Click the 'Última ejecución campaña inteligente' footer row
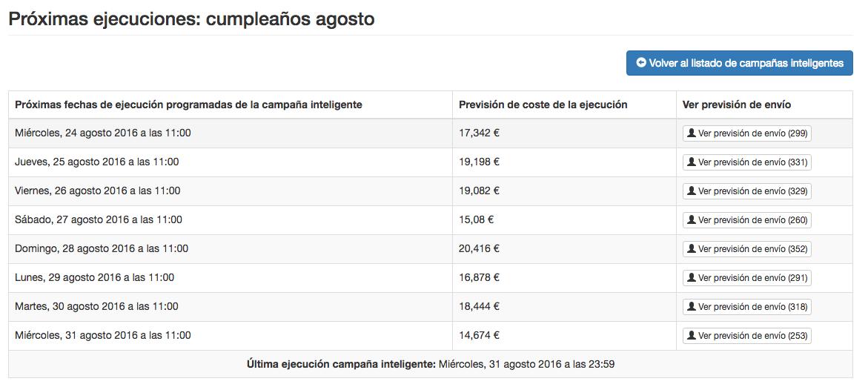 431,364
